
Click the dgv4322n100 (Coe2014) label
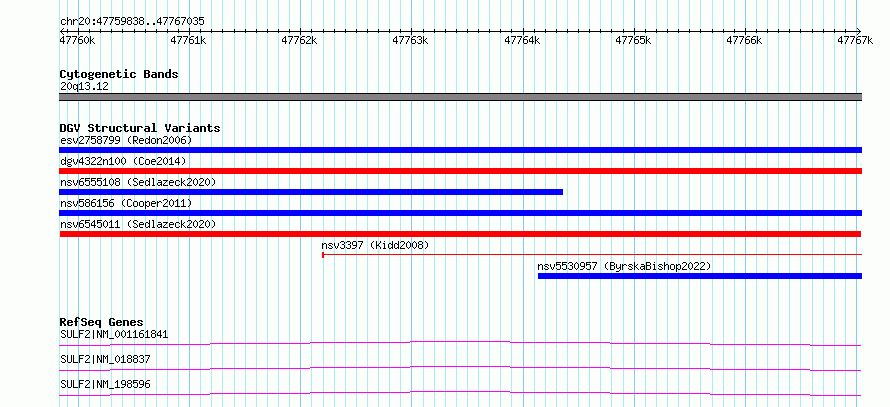coord(123,161)
